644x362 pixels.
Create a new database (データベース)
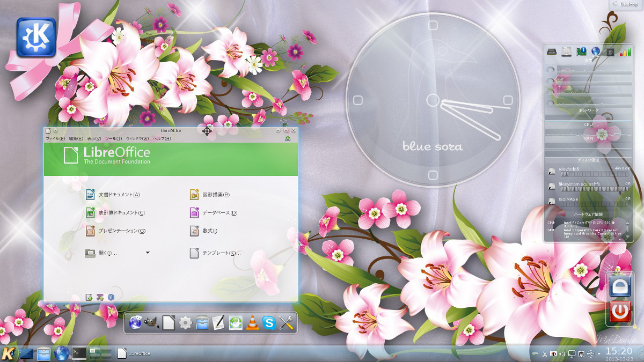click(214, 213)
